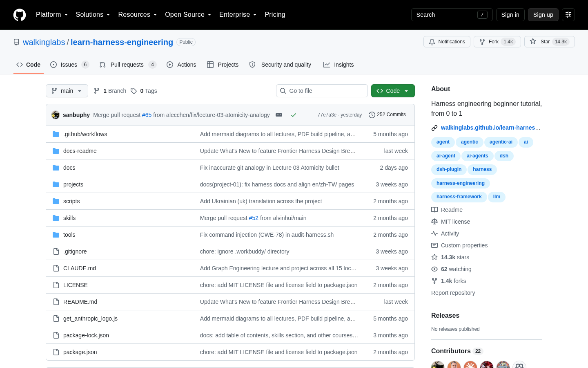
Task: Open the commit hash 77e7a3e
Action: 327,115
